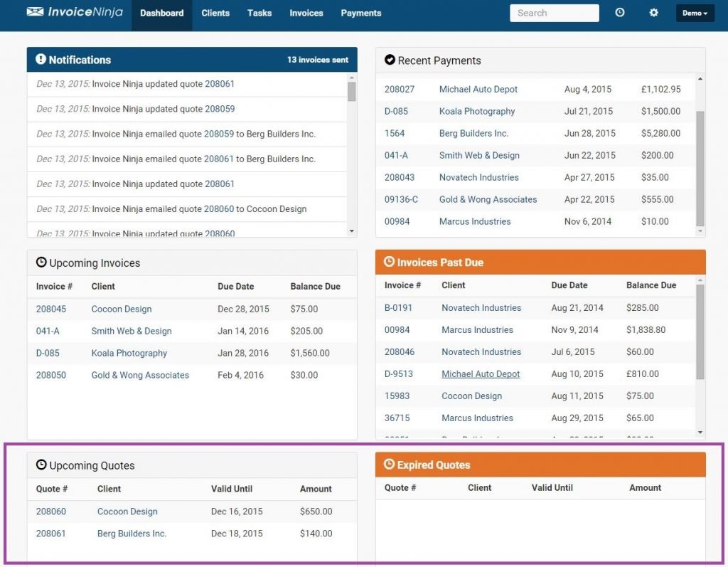Viewport: 728px width, 567px height.
Task: Open past due invoice B-0191
Action: coord(398,307)
